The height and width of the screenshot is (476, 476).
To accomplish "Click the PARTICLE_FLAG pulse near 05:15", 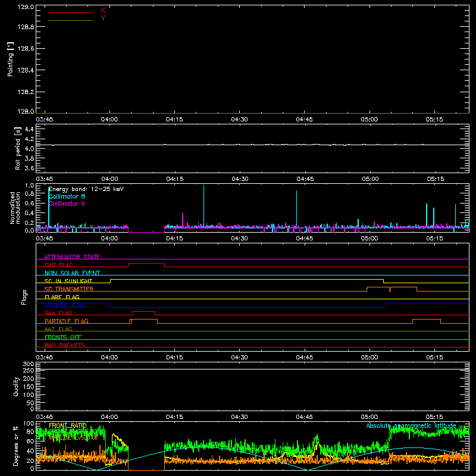I will pos(427,320).
